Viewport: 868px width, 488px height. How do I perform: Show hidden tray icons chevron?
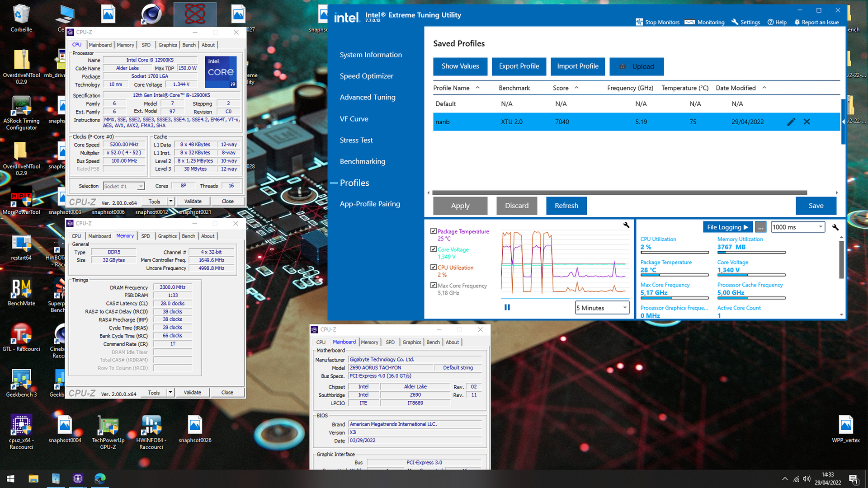pos(785,479)
